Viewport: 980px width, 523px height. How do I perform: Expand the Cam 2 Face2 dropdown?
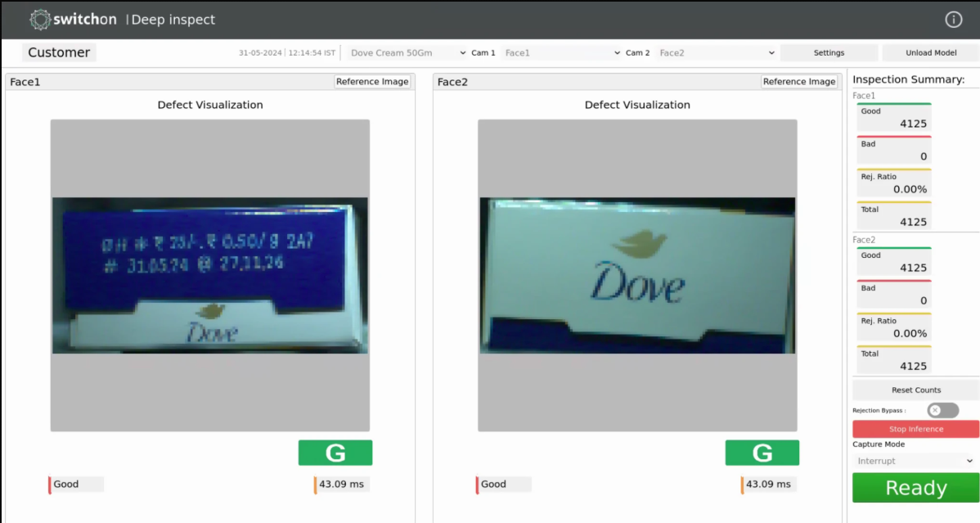click(717, 53)
